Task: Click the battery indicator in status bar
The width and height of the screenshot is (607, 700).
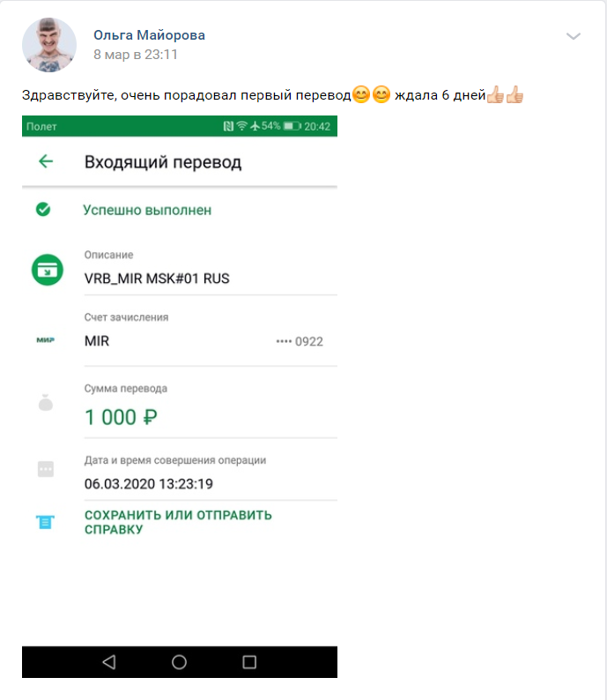Action: point(292,126)
